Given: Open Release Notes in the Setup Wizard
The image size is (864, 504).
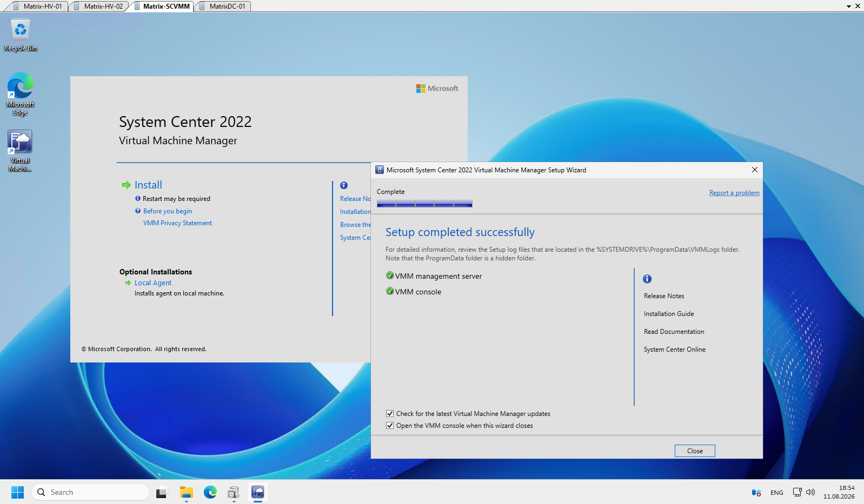Looking at the screenshot, I should pyautogui.click(x=664, y=296).
